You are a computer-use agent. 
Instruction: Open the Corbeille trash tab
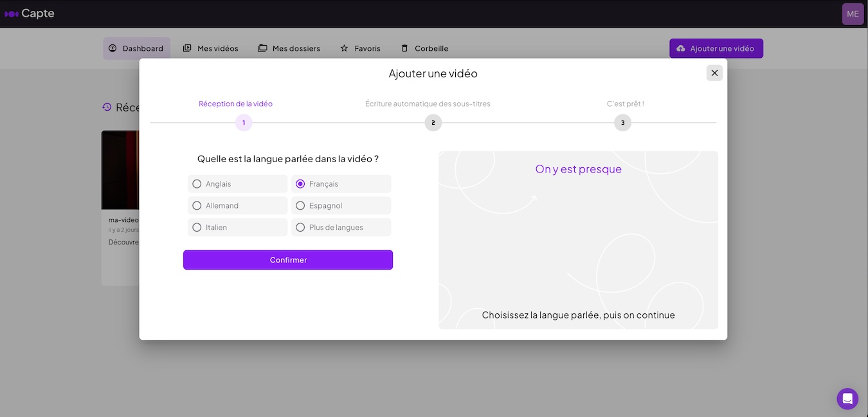pyautogui.click(x=424, y=48)
